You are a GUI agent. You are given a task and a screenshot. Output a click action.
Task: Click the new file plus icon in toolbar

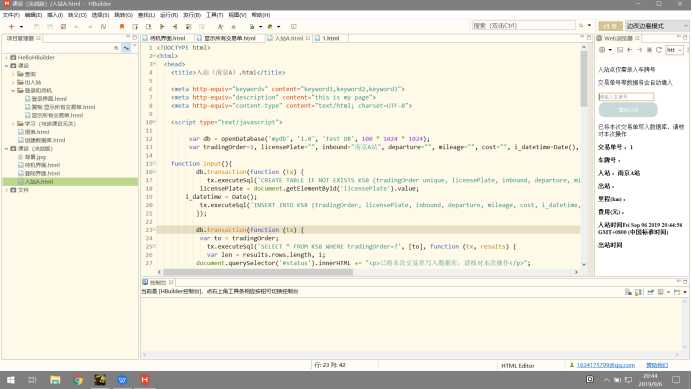coord(11,26)
